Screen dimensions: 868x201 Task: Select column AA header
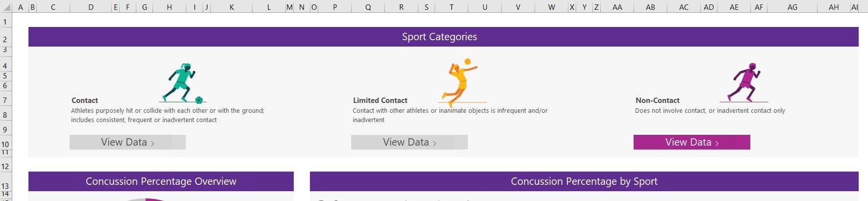click(617, 7)
